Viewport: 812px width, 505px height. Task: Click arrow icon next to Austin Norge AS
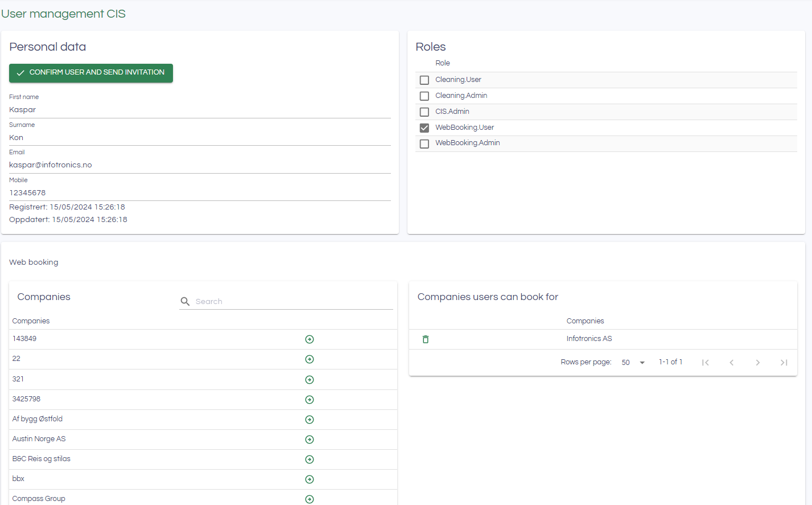310,440
